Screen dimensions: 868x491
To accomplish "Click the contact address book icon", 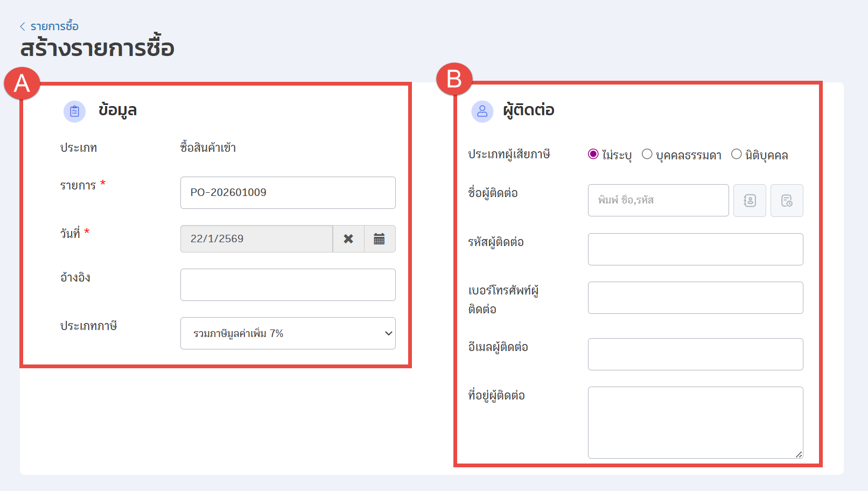I will tap(750, 200).
